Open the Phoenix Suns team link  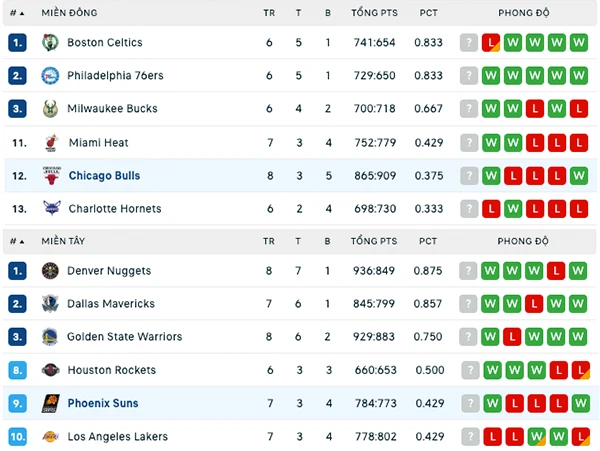103,403
